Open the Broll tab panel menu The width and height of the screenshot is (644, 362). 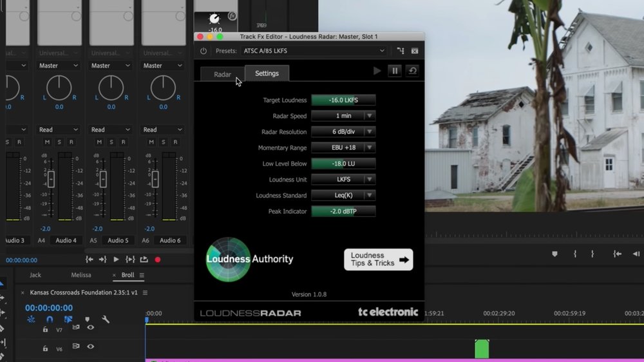[x=142, y=275]
